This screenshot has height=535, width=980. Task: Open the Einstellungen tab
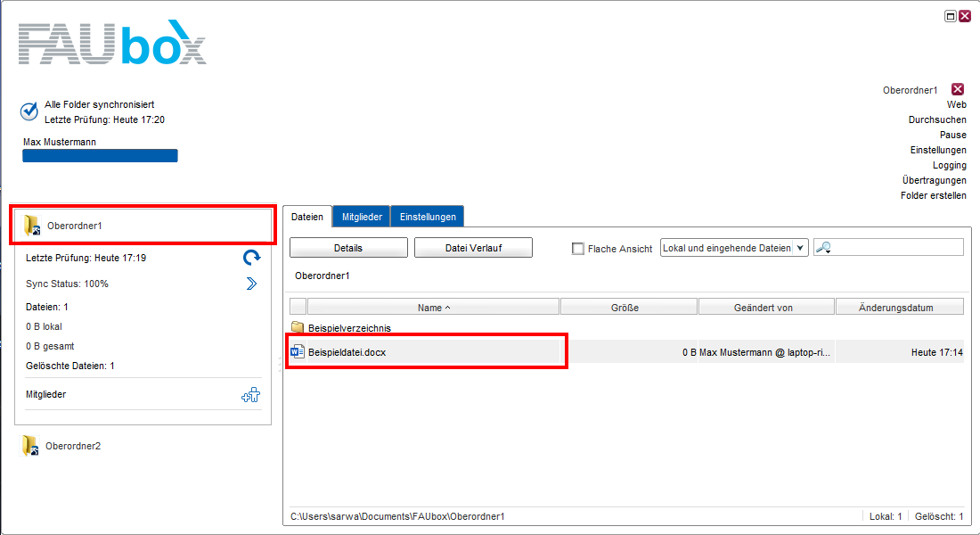coord(428,217)
